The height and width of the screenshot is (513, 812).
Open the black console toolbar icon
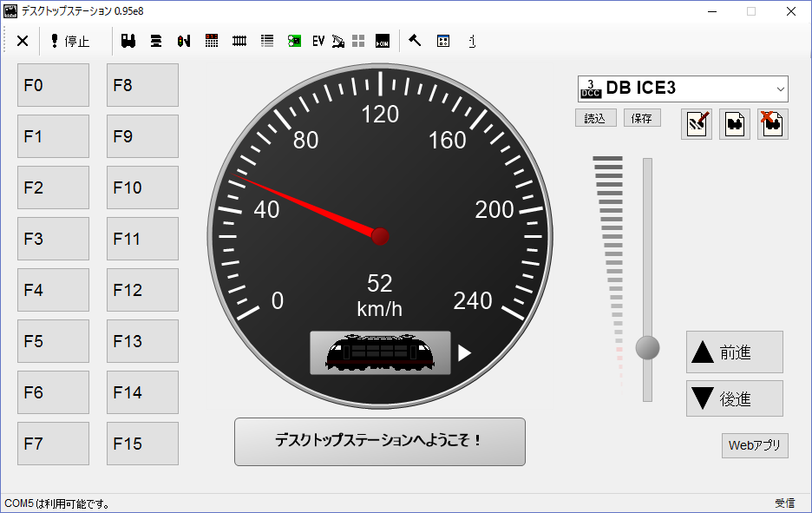383,41
